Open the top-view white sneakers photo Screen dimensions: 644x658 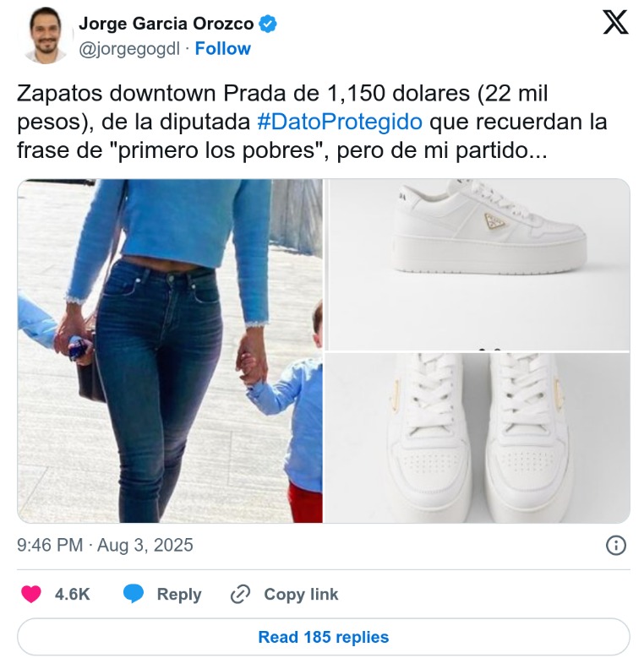tap(478, 438)
